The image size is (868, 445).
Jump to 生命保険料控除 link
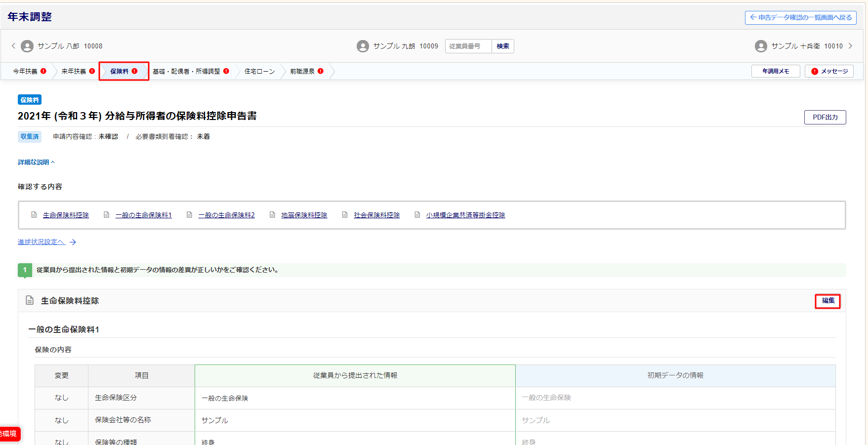66,215
